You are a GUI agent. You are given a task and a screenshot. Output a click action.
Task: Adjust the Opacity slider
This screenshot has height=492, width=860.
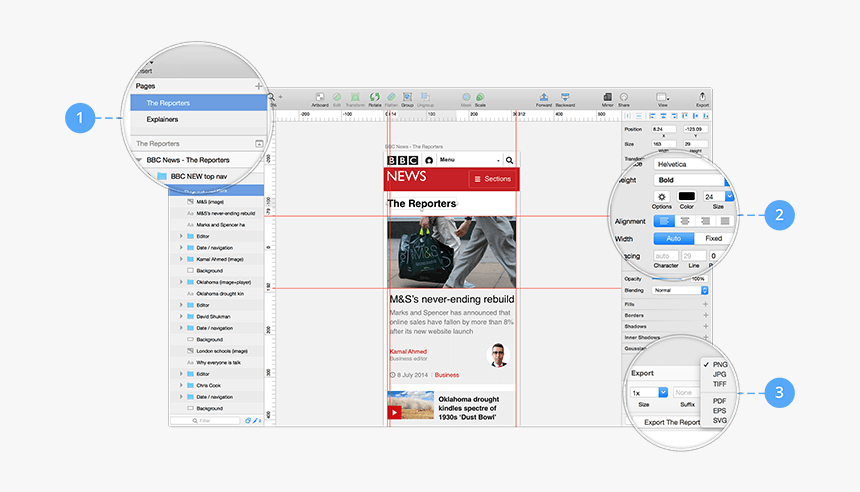(670, 279)
